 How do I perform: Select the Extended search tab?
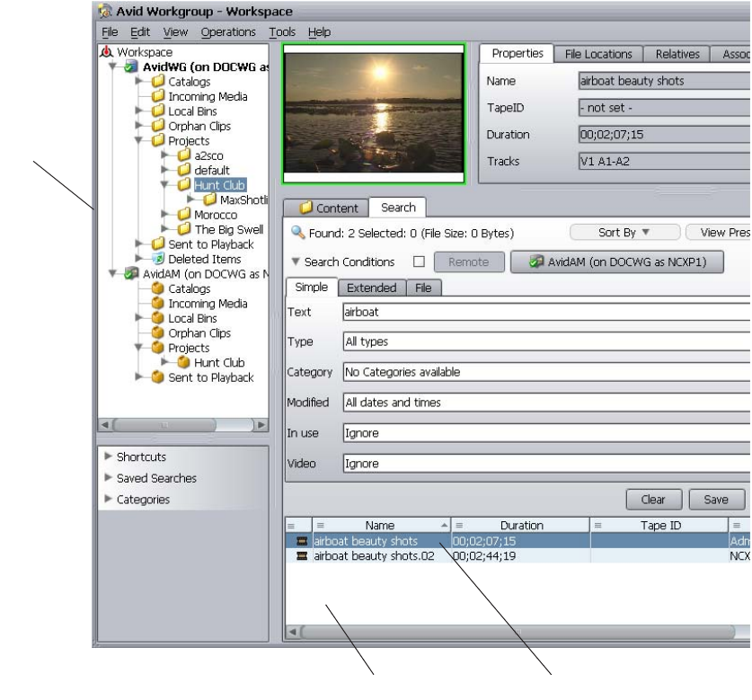pyautogui.click(x=372, y=288)
